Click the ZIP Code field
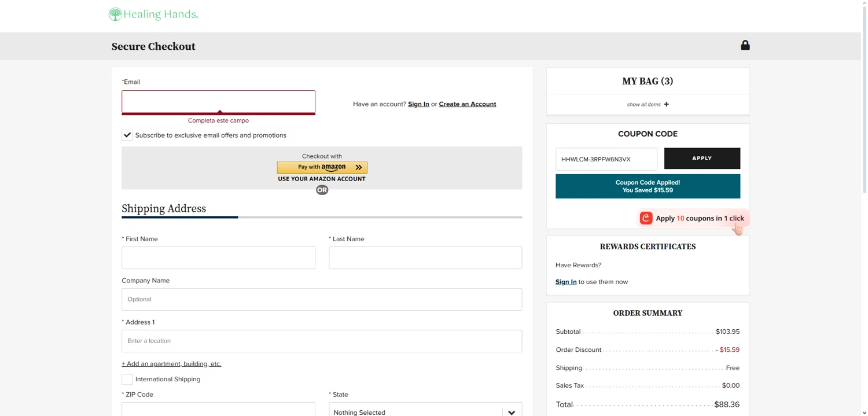 coord(218,409)
